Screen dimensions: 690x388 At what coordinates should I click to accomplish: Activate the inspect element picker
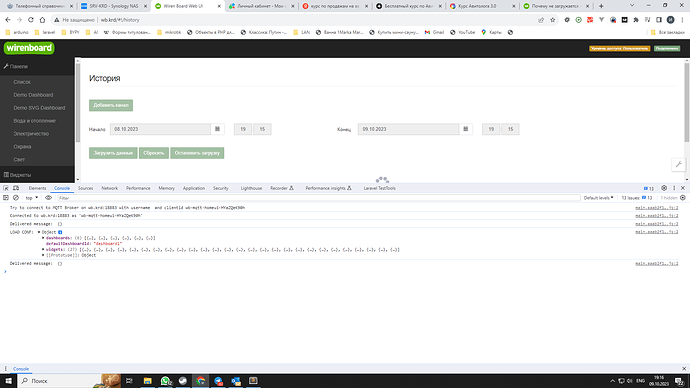tap(6, 188)
